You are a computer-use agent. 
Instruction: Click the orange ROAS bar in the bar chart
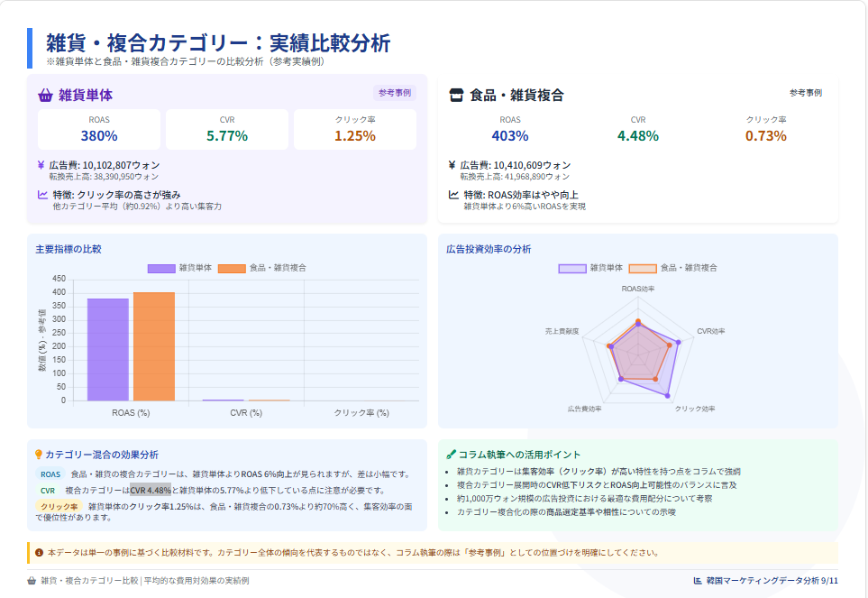(154, 346)
